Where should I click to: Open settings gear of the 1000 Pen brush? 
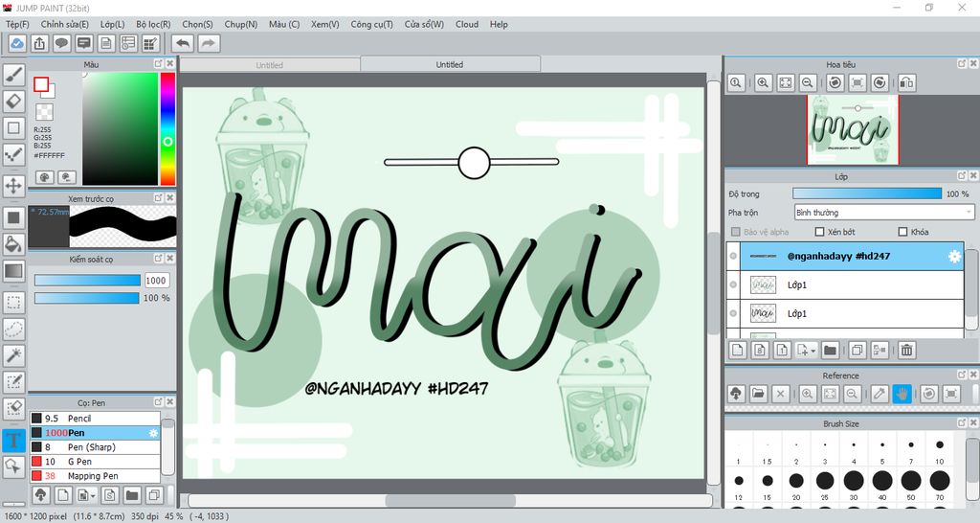tap(152, 433)
